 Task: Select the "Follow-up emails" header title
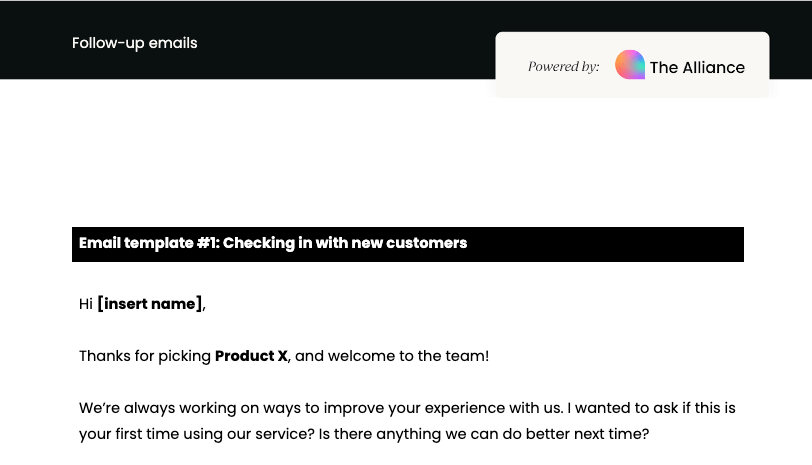click(x=134, y=43)
